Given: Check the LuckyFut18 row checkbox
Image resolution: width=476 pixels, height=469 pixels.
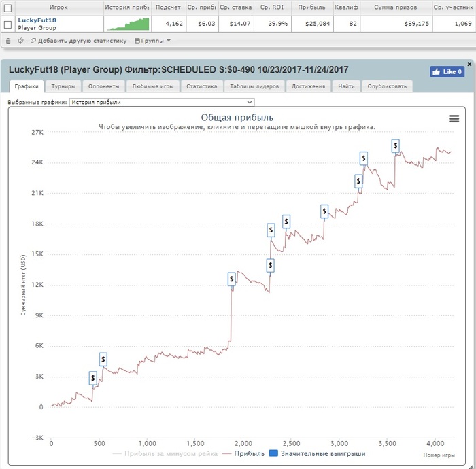Looking at the screenshot, I should tap(8, 24).
